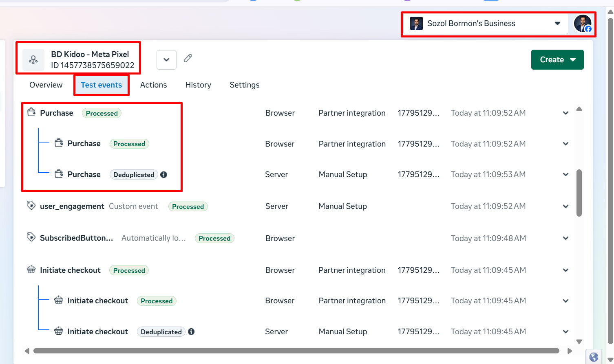Click basket icon of Initiate checkout Processed child row
This screenshot has width=614, height=364.
59,300
